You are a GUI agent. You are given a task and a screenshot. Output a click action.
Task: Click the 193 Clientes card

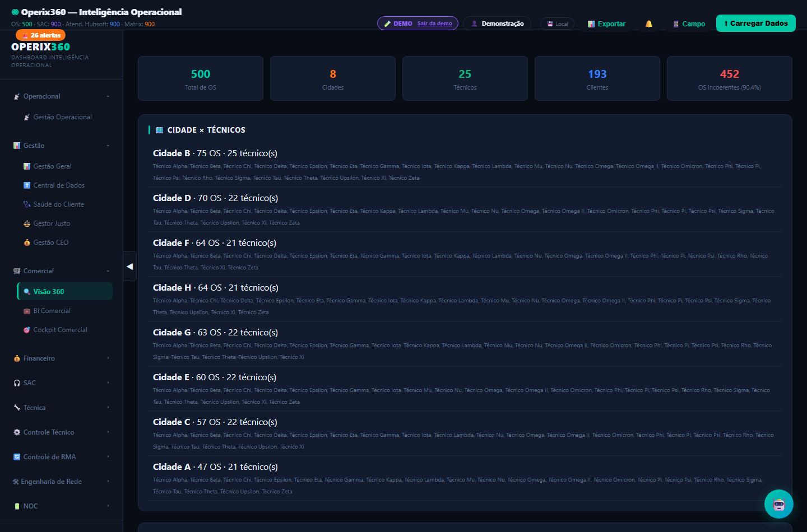597,78
